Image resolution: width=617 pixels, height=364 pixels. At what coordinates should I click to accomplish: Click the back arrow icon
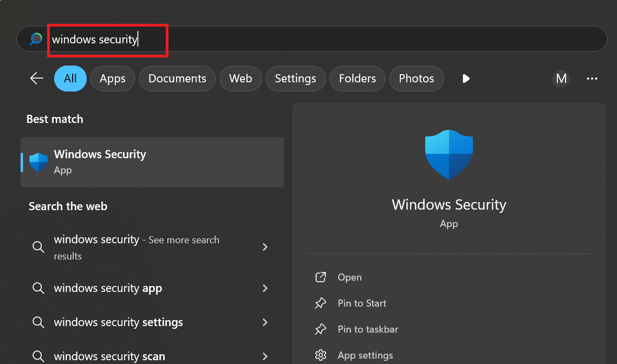36,79
